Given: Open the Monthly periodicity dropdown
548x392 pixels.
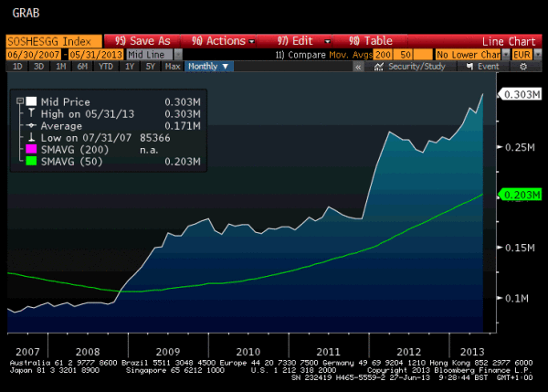Looking at the screenshot, I should [x=208, y=67].
